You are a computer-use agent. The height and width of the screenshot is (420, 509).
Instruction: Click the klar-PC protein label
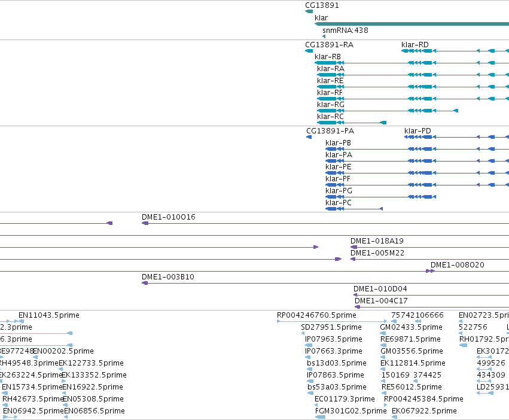tap(339, 203)
